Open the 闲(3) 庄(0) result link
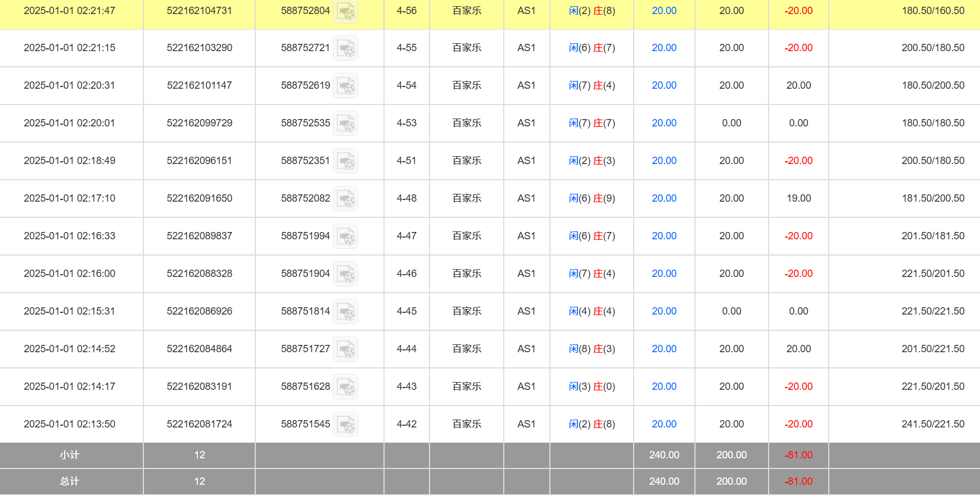Image resolution: width=980 pixels, height=496 pixels. click(591, 386)
